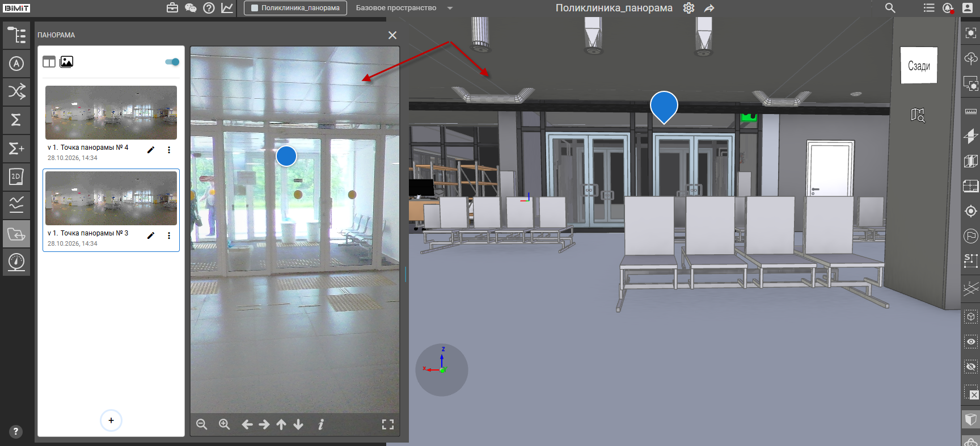Viewport: 980px width, 446px height.
Task: Click the share arrow icon in header
Action: [709, 8]
